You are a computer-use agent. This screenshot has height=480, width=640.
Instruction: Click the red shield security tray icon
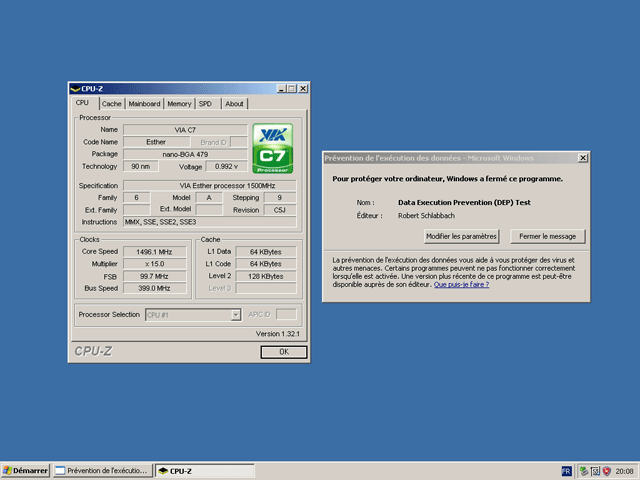(x=607, y=471)
